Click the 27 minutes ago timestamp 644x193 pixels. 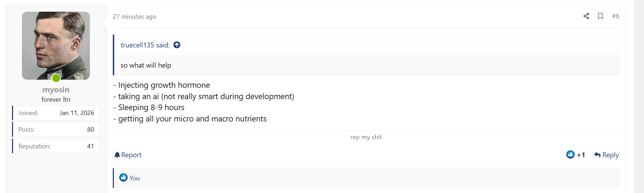(134, 17)
